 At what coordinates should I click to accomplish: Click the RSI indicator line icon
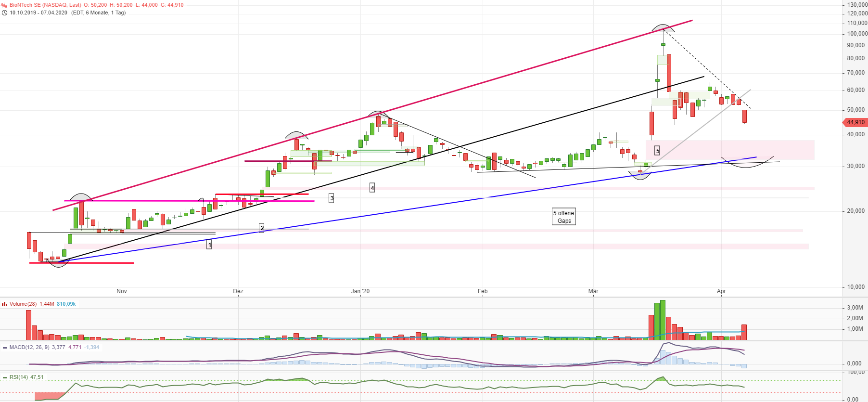(x=4, y=377)
